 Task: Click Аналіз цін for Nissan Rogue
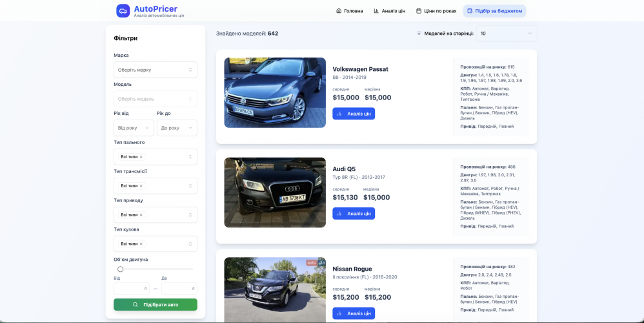354,313
